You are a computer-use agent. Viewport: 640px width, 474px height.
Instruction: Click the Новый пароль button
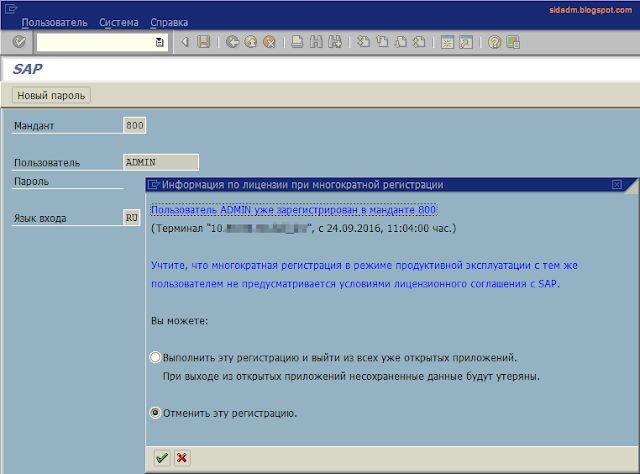[x=51, y=95]
